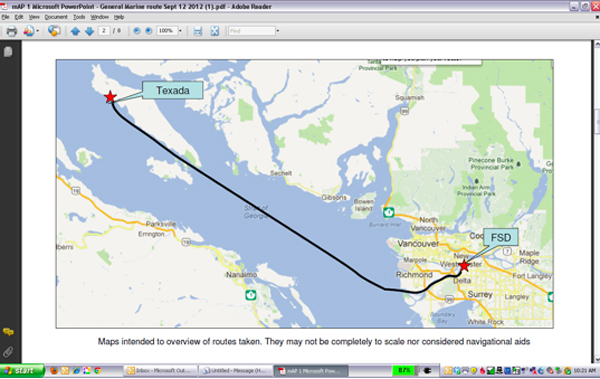Click the Gibsons label on the map
The image size is (600, 379).
pos(334,198)
